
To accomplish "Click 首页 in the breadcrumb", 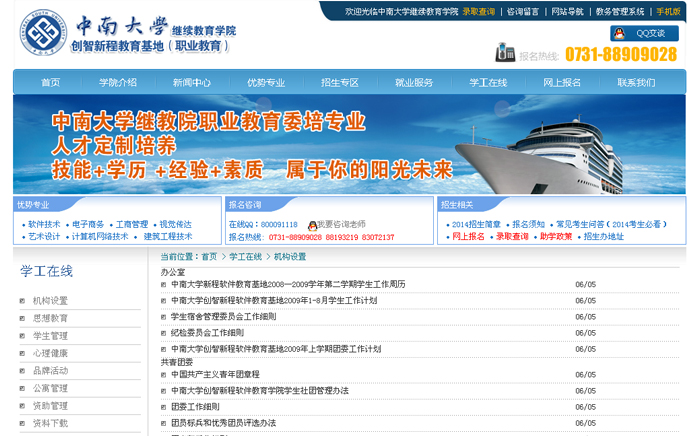I will (x=209, y=256).
